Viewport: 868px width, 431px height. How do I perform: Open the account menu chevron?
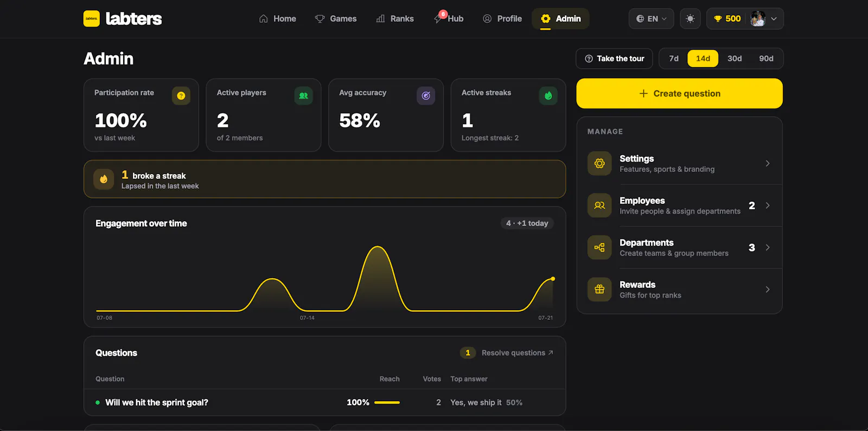[774, 18]
